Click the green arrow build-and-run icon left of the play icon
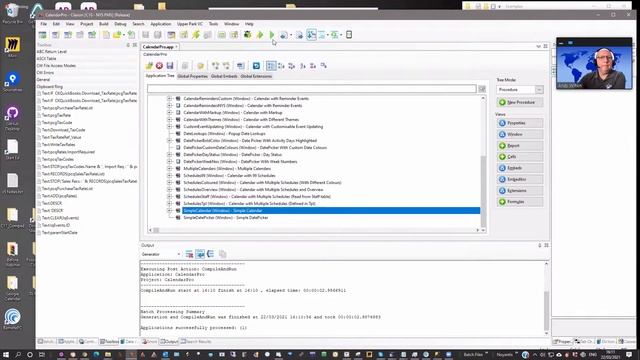 (260, 35)
